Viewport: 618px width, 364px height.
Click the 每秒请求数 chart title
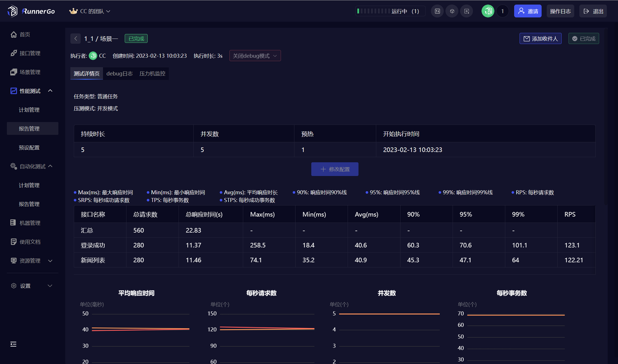coord(261,293)
